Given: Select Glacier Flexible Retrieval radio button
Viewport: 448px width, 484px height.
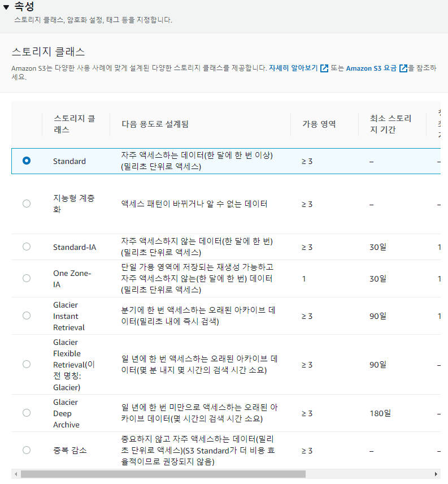Looking at the screenshot, I should [x=27, y=364].
